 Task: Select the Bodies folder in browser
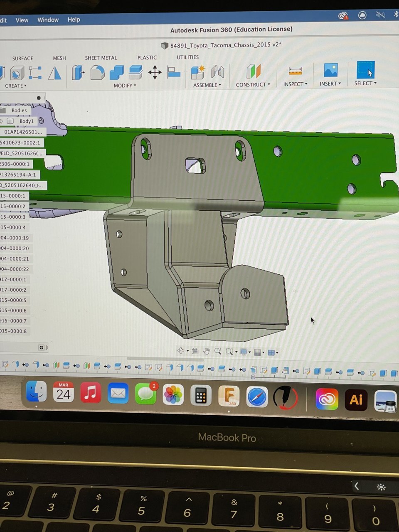(x=19, y=110)
